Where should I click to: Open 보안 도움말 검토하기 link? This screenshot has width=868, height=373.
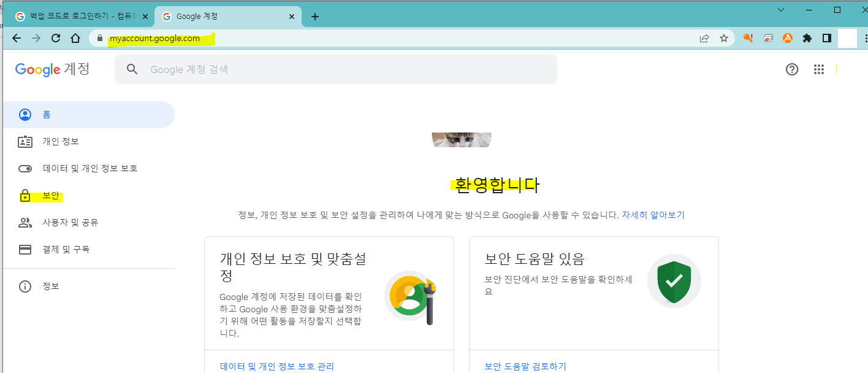pyautogui.click(x=525, y=366)
